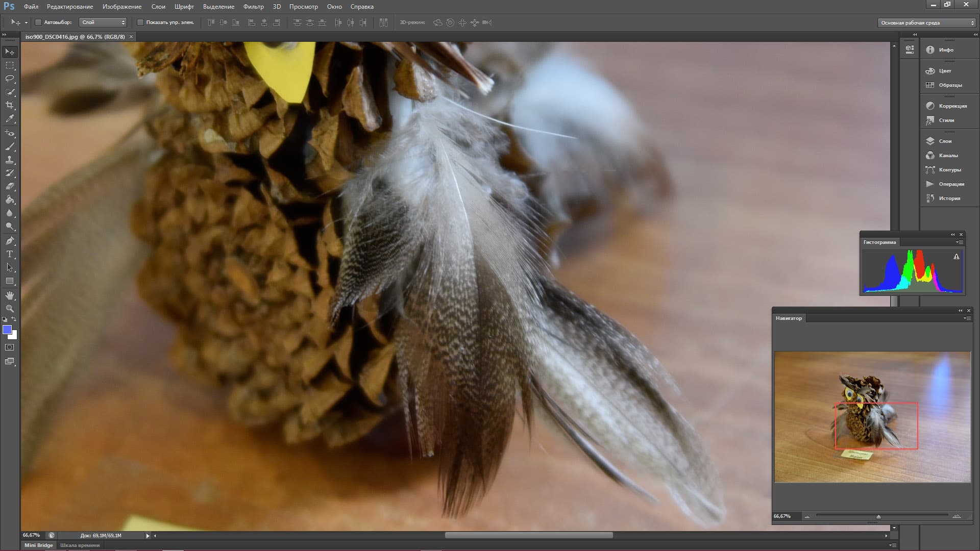The width and height of the screenshot is (980, 551).
Task: Open the История panel
Action: (x=949, y=198)
